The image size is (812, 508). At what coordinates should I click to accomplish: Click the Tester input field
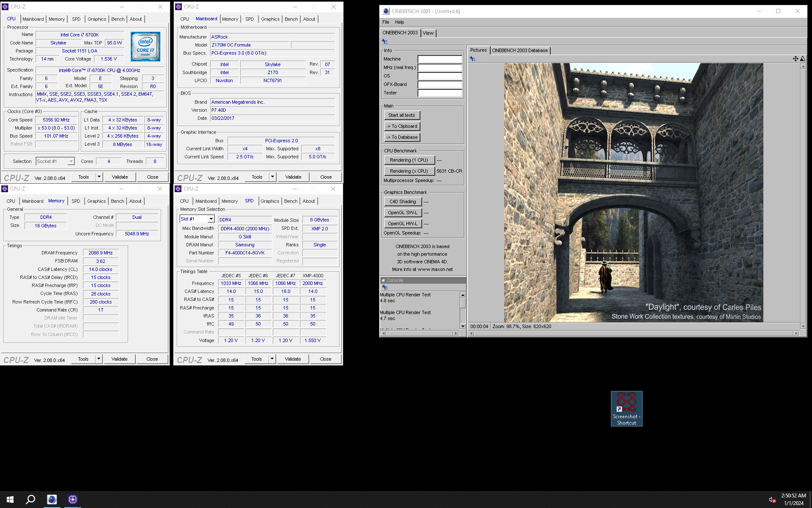click(x=440, y=93)
